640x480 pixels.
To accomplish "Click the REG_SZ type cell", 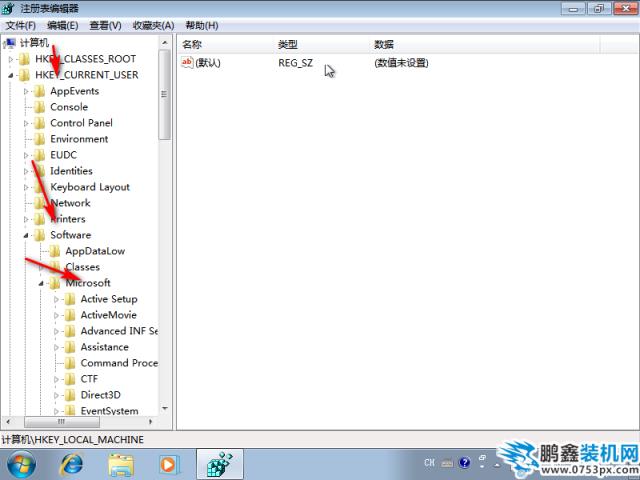I will [296, 63].
